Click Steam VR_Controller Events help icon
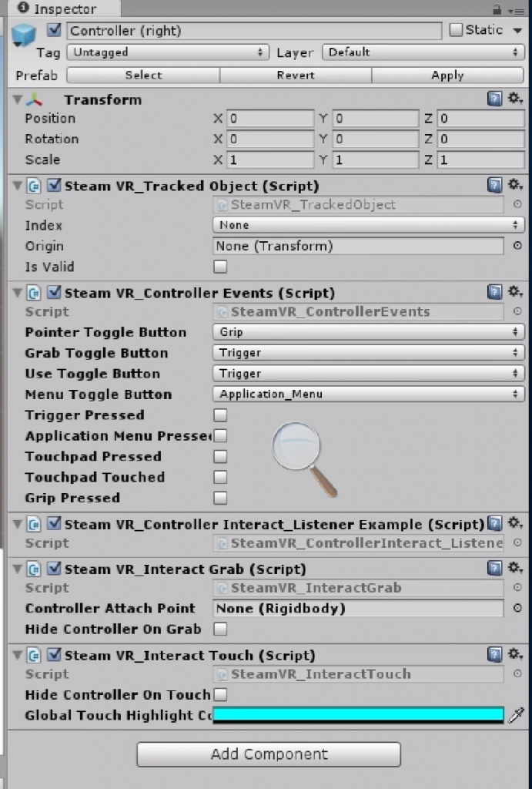Viewport: 532px width, 789px height. click(x=494, y=293)
